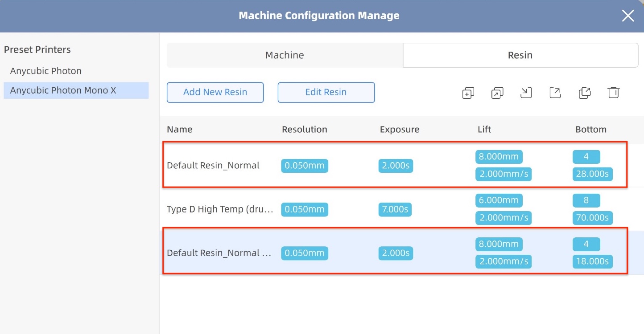Click the export all resins icon

pos(584,93)
